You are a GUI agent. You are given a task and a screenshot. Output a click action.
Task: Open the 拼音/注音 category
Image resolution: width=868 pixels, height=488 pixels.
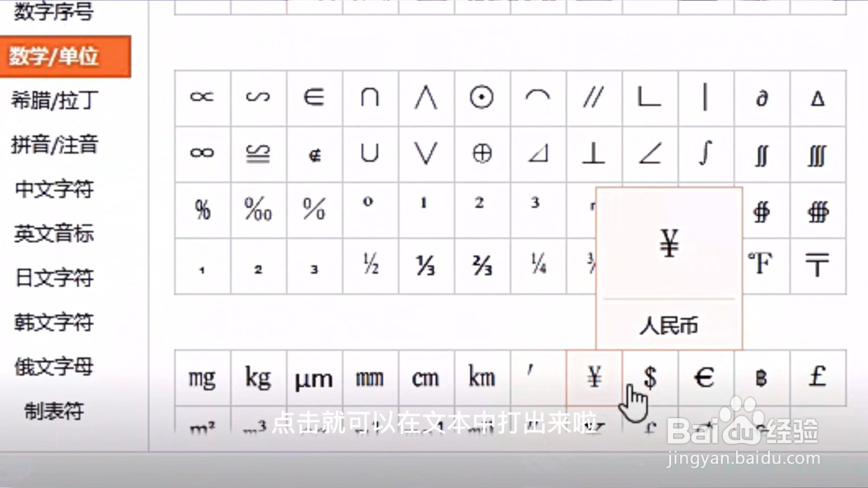click(54, 145)
